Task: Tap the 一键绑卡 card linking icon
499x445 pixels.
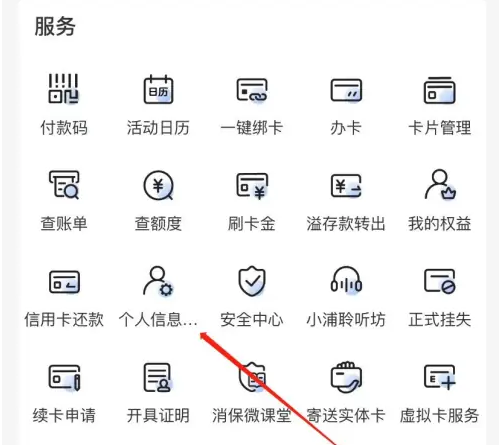Action: [252, 90]
